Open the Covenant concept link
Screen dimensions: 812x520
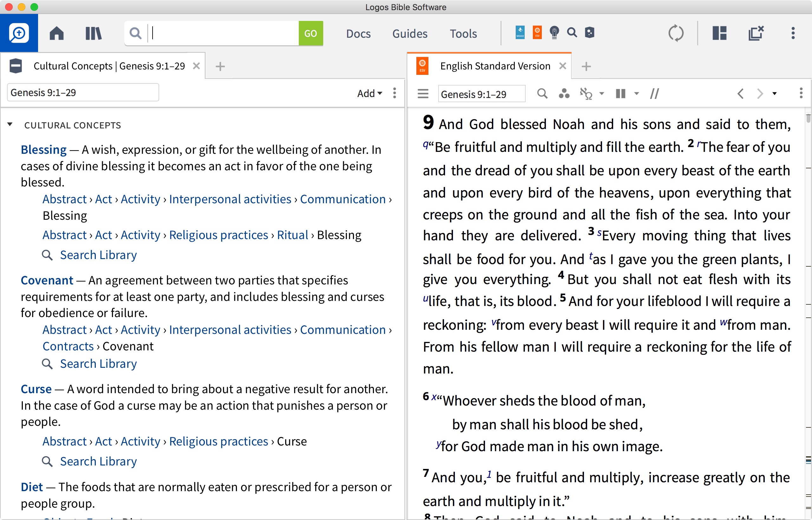[x=47, y=280]
